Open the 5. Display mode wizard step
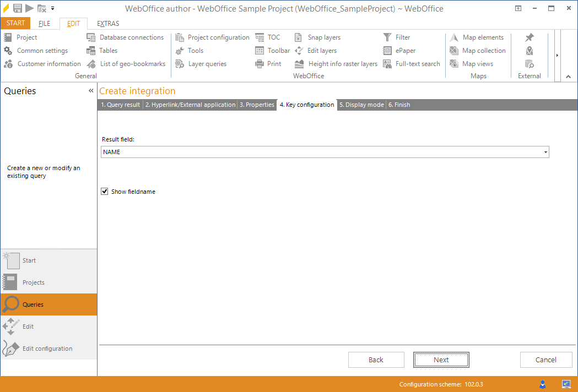This screenshot has width=578, height=392. coord(361,104)
